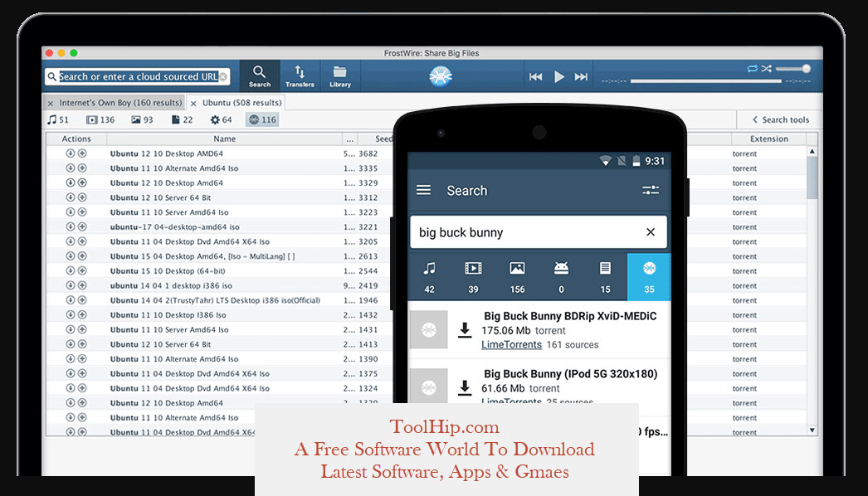Open the Library section
Viewport: 868px width, 496px height.
340,75
